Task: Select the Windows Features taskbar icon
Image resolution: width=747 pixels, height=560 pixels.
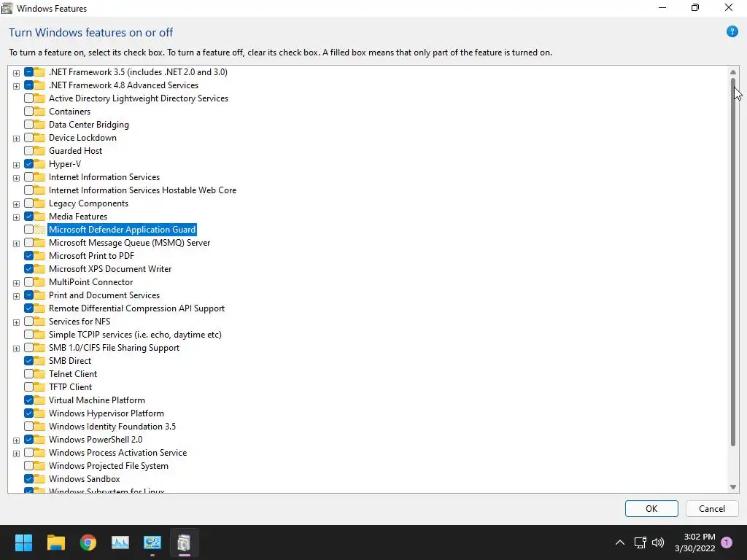Action: click(184, 542)
